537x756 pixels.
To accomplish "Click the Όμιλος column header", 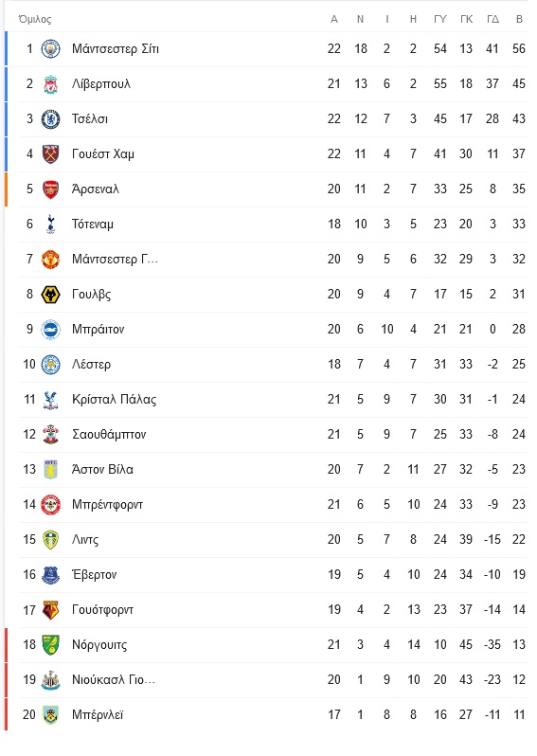I will 35,19.
